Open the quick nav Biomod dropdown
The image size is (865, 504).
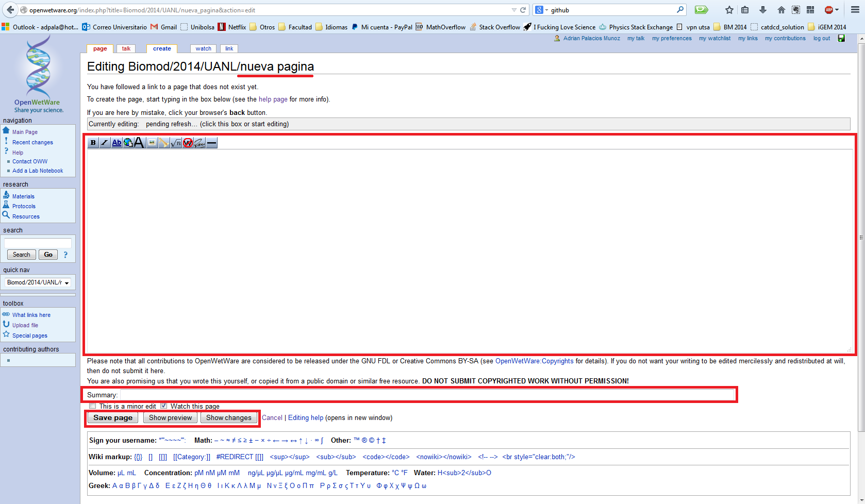38,282
